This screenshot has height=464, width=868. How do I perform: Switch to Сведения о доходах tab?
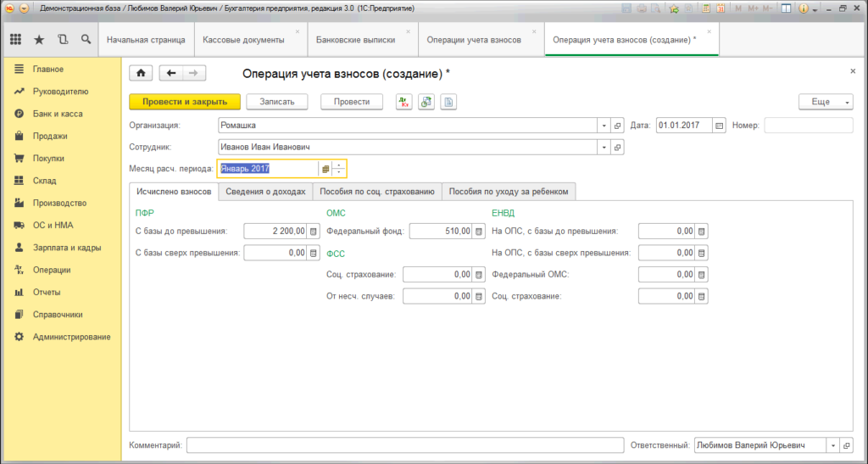pyautogui.click(x=265, y=192)
